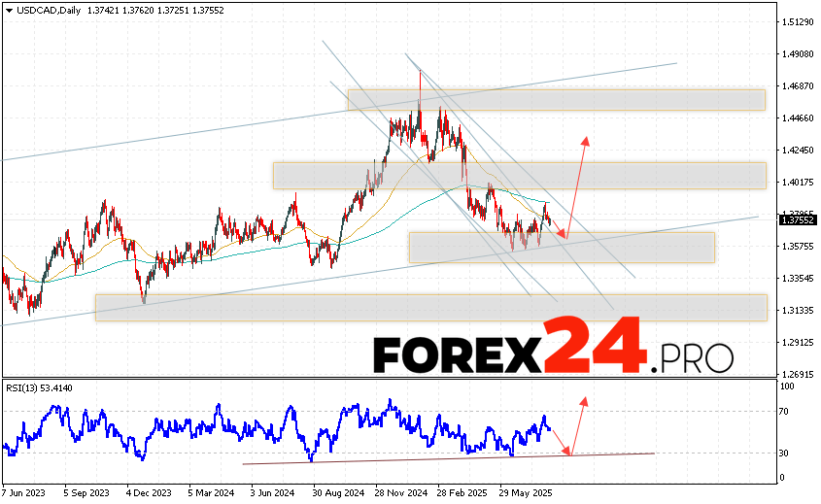
Task: Select the upward red forecast arrow head on price chart
Action: pyautogui.click(x=586, y=141)
